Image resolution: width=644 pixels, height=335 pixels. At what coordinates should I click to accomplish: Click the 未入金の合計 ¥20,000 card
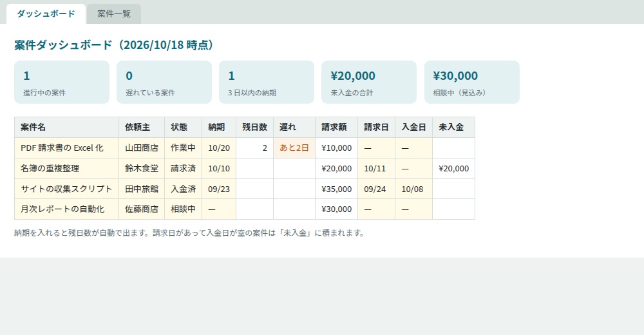click(369, 82)
